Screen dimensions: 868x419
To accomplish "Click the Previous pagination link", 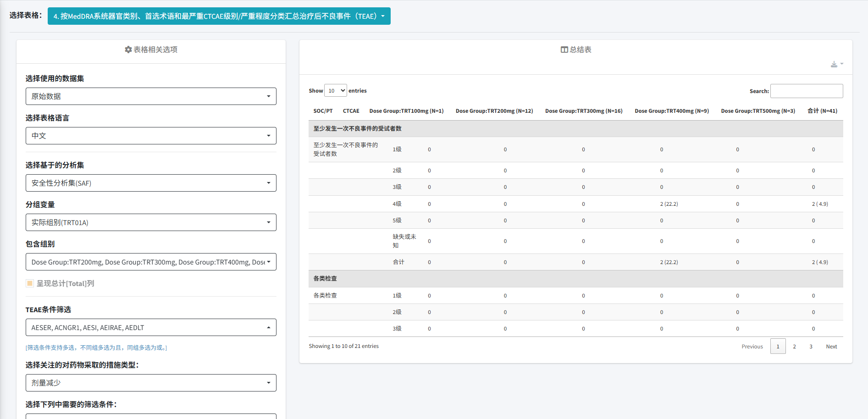I will [752, 347].
